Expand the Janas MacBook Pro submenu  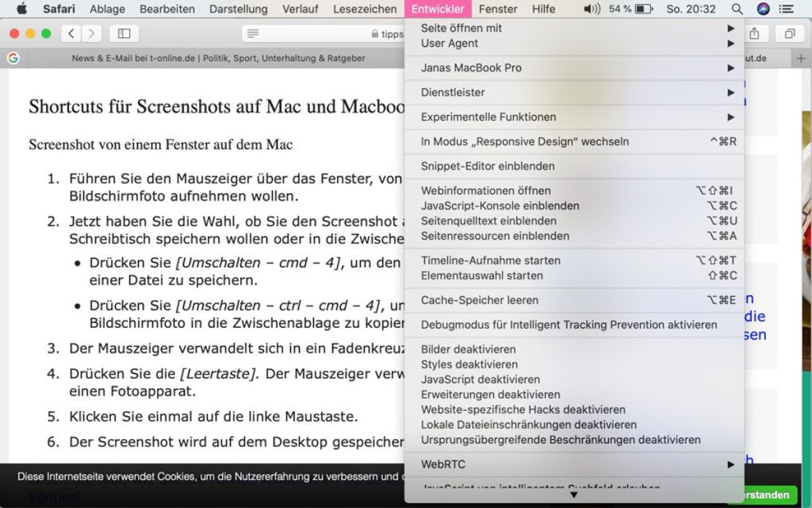tap(574, 68)
